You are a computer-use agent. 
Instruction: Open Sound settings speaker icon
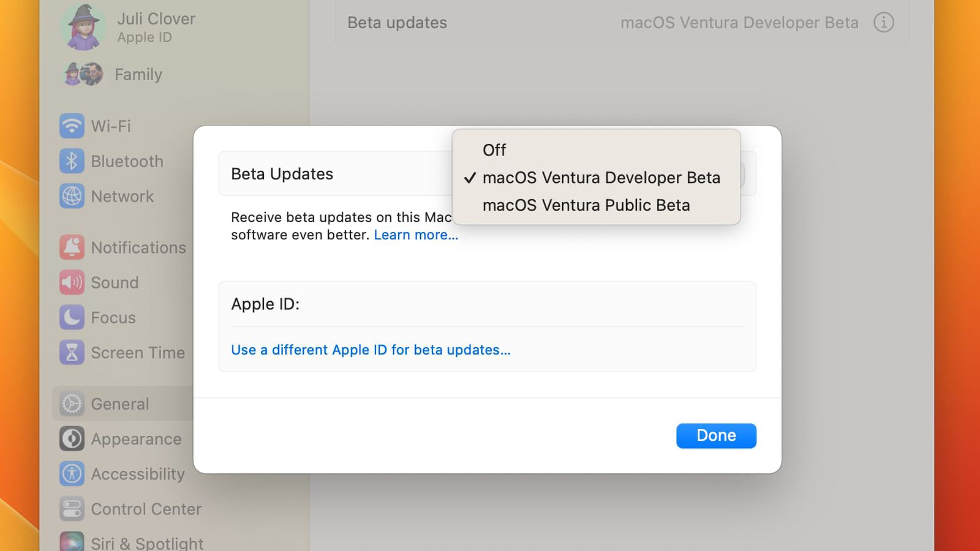pyautogui.click(x=72, y=282)
